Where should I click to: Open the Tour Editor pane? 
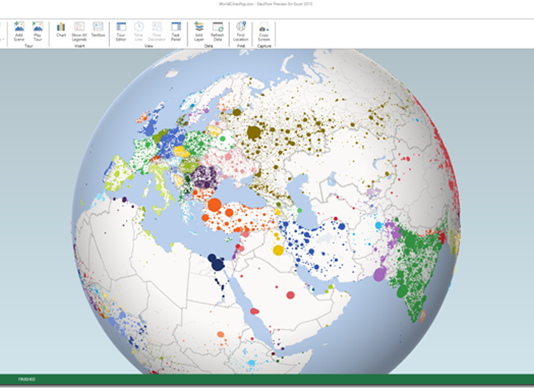click(121, 31)
